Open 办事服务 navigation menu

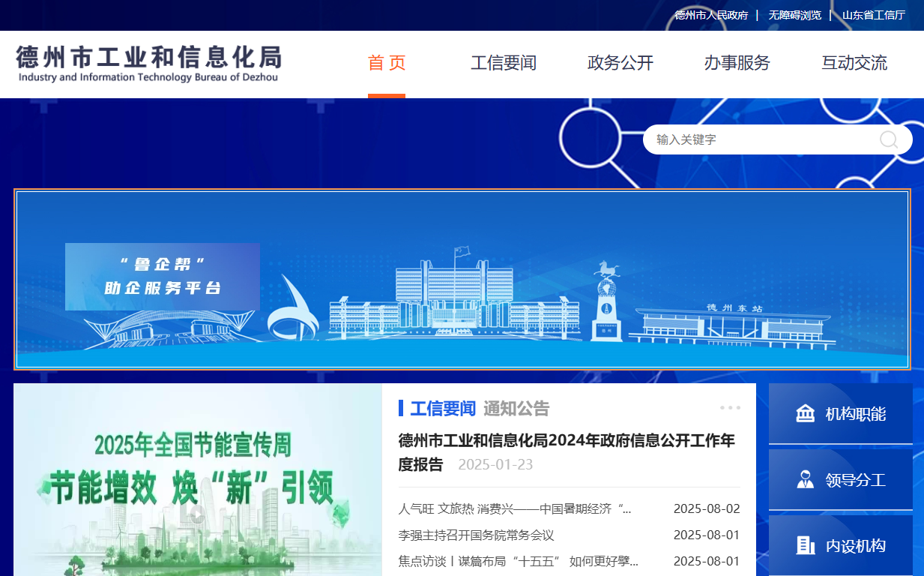click(x=737, y=63)
